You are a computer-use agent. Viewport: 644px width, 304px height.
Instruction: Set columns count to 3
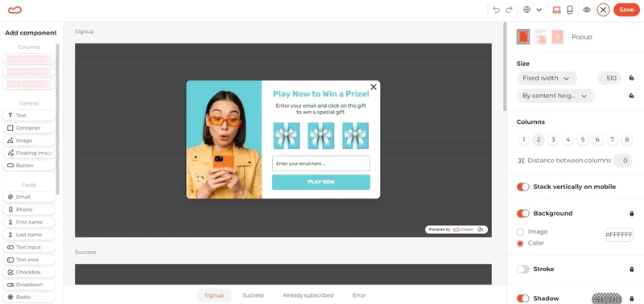pos(553,139)
